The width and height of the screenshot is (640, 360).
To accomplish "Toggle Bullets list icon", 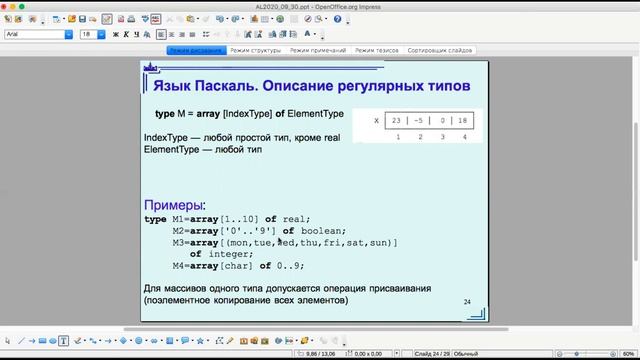I will [x=206, y=35].
